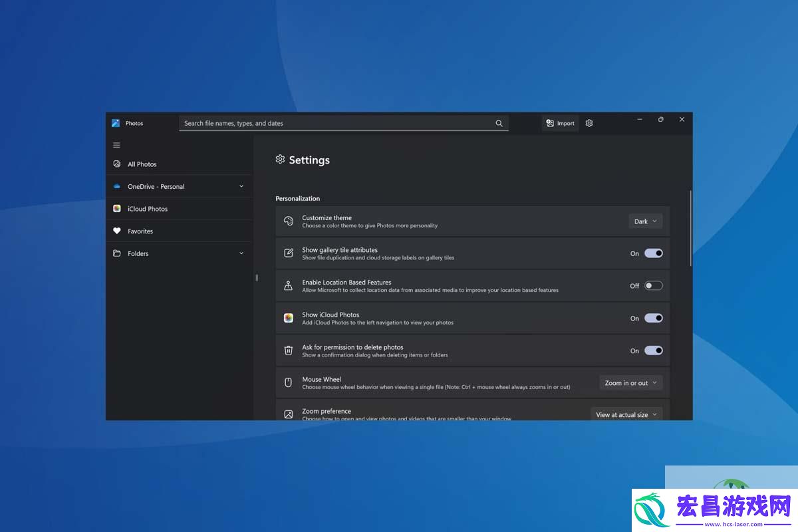Click the search file names input field
This screenshot has width=798, height=532.
[344, 123]
